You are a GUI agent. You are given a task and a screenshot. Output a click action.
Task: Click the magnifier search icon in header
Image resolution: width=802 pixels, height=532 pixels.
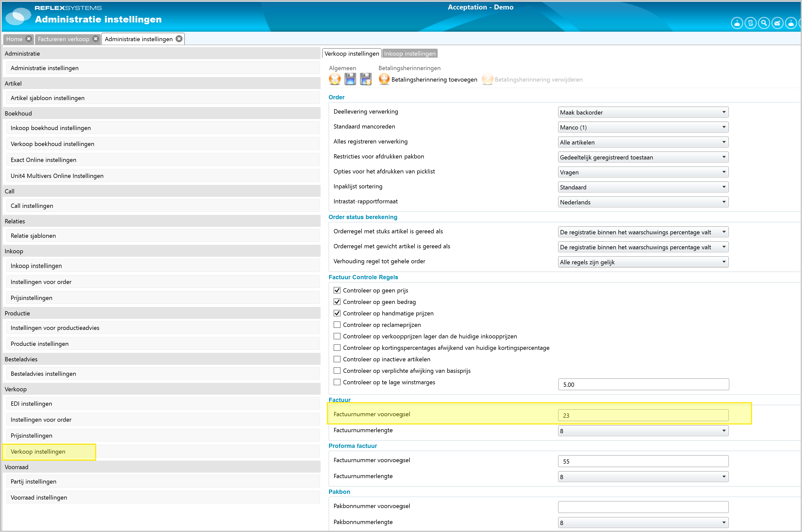click(764, 23)
